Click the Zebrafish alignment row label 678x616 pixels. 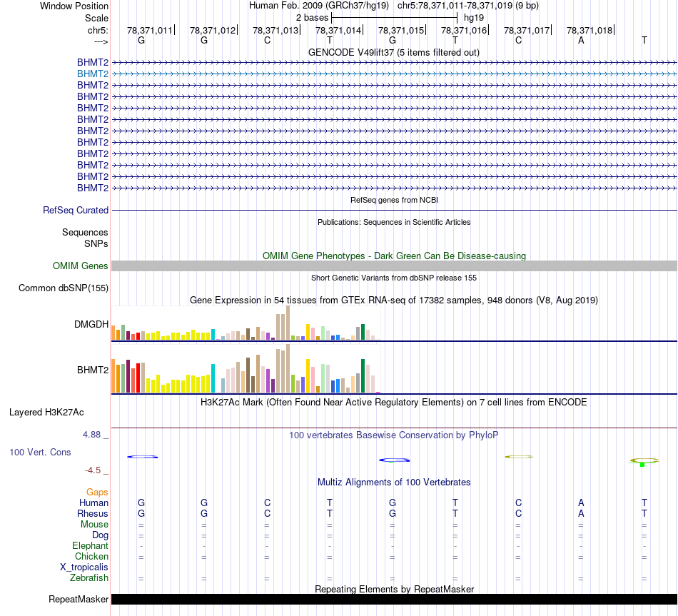click(89, 578)
